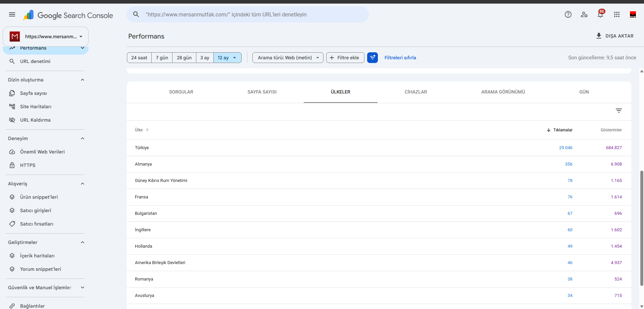Screen dimensions: 644x309
Task: Click the Google Search Console logo
Action: [x=68, y=15]
